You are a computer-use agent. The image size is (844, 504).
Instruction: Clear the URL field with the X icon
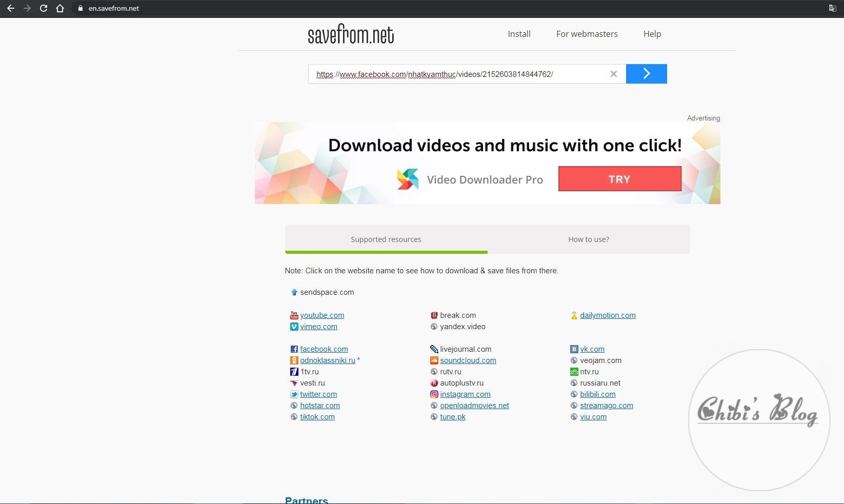coord(613,74)
